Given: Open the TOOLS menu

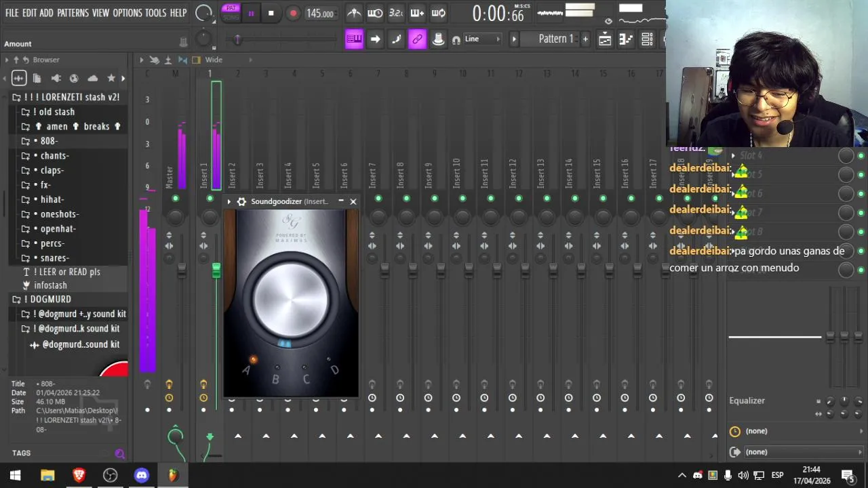Looking at the screenshot, I should point(155,13).
